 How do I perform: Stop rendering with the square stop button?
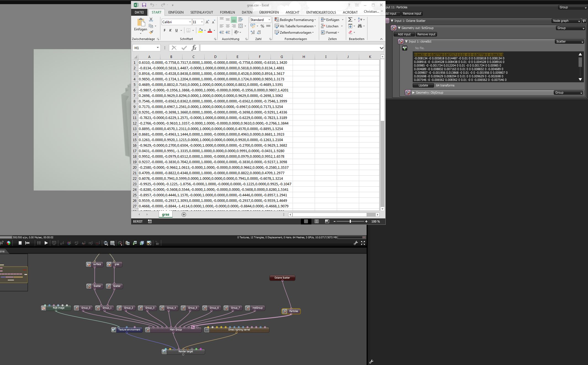20,243
